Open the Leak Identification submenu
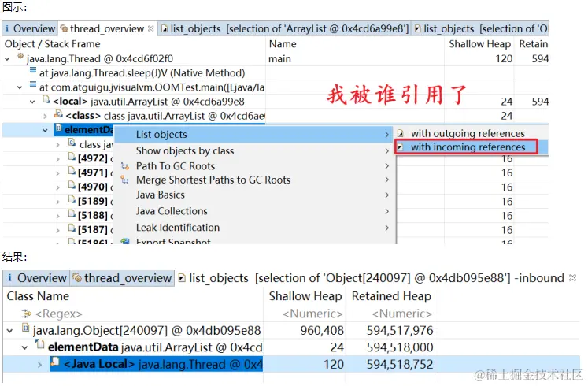The width and height of the screenshot is (588, 386). coord(254,228)
